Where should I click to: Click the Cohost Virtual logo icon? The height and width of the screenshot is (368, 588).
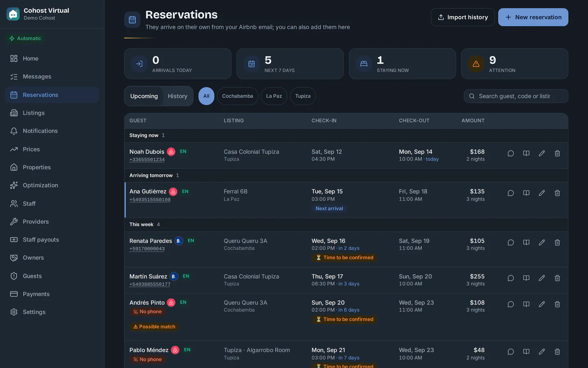click(13, 14)
